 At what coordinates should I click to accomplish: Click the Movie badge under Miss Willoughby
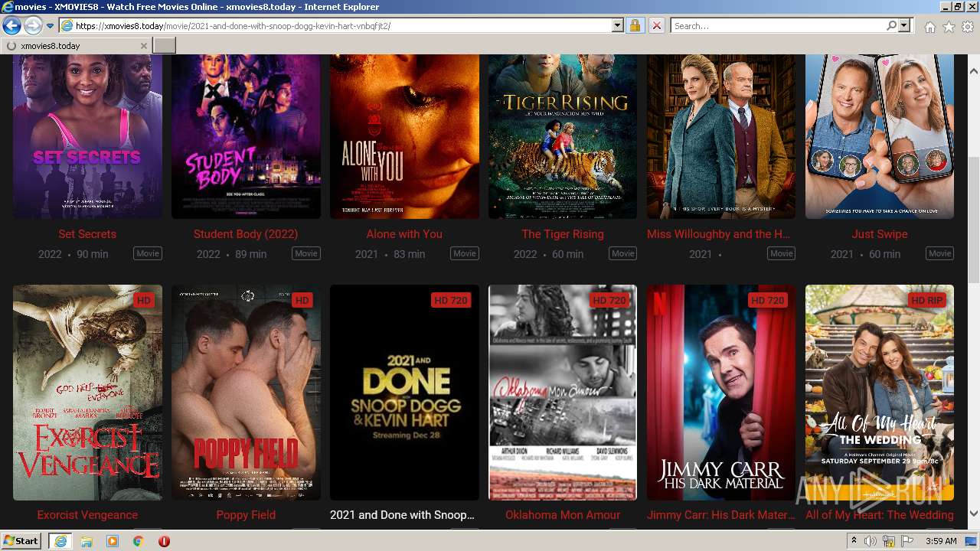pos(782,253)
